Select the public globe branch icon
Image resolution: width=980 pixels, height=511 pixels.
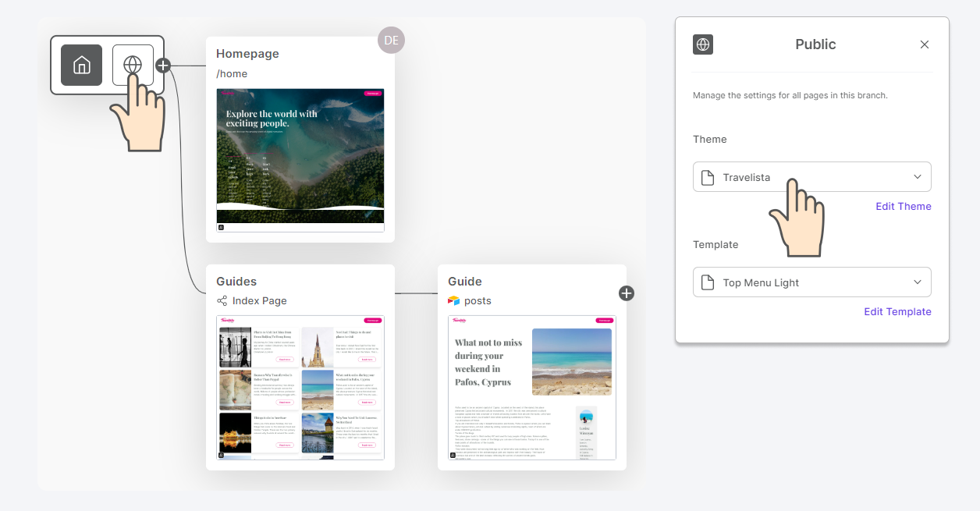pyautogui.click(x=133, y=65)
